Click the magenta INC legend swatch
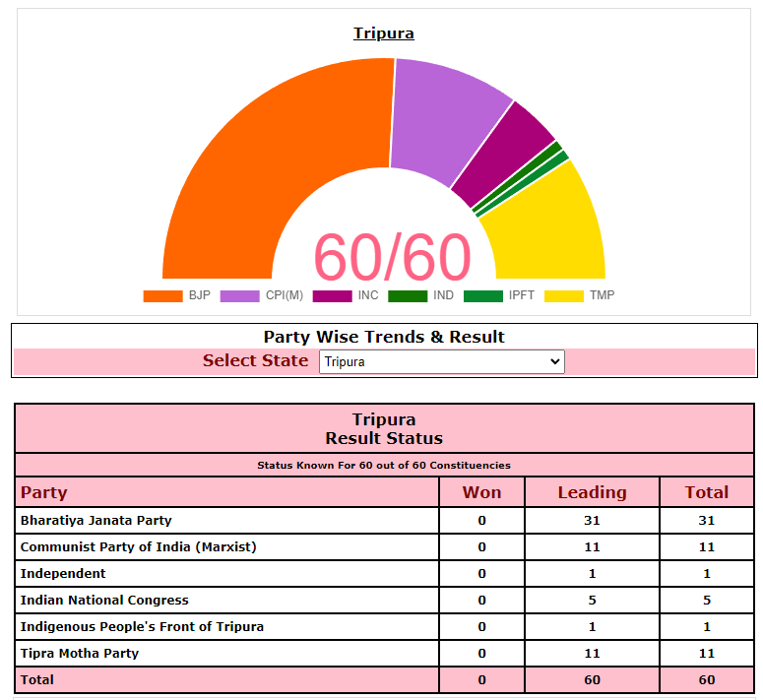The height and width of the screenshot is (700, 763). pos(333,295)
